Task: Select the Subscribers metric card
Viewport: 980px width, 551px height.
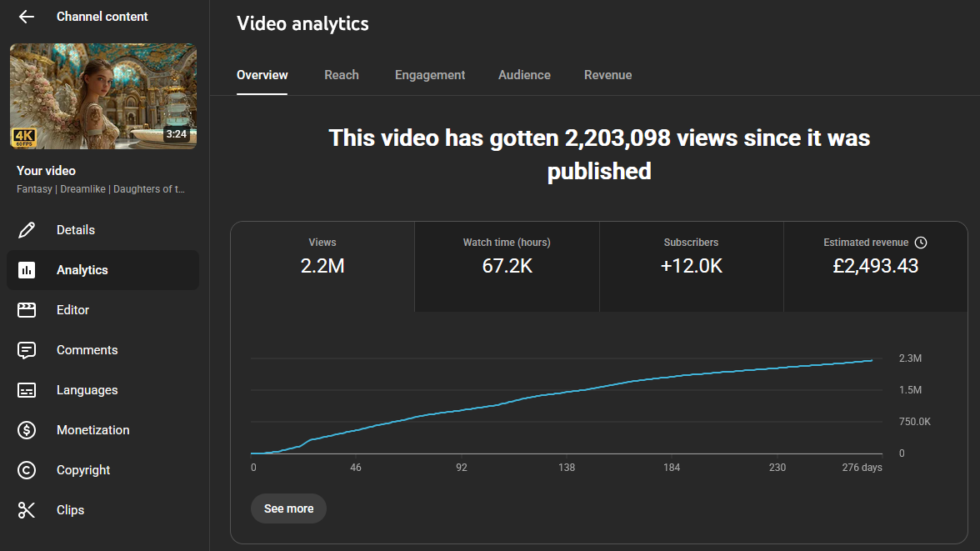Action: coord(692,267)
